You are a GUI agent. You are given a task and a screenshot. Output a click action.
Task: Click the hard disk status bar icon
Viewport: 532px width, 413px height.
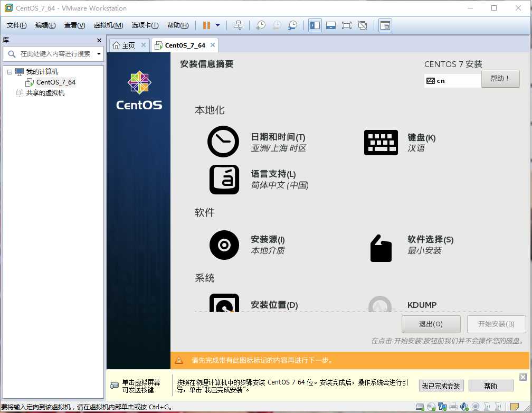tap(420, 407)
